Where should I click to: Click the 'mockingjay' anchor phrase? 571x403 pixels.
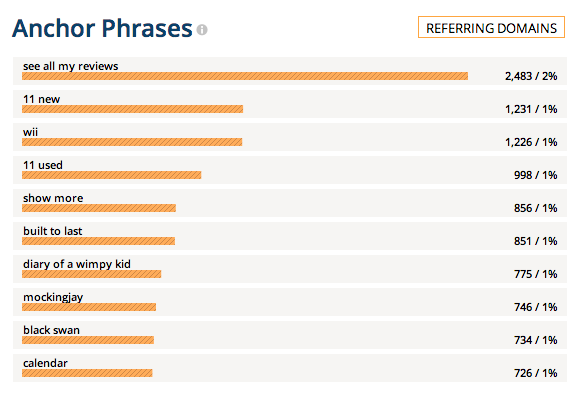pyautogui.click(x=53, y=297)
